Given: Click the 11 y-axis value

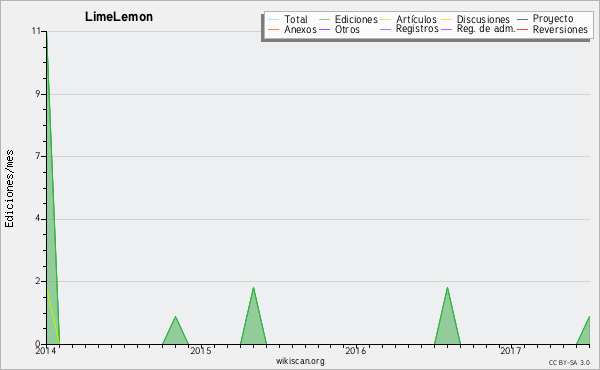Looking at the screenshot, I should [x=36, y=31].
